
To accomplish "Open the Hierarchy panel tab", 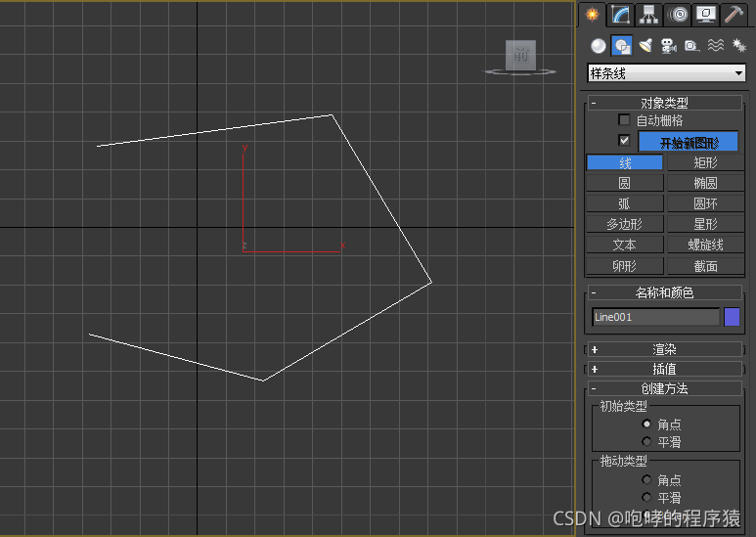I will [x=647, y=15].
